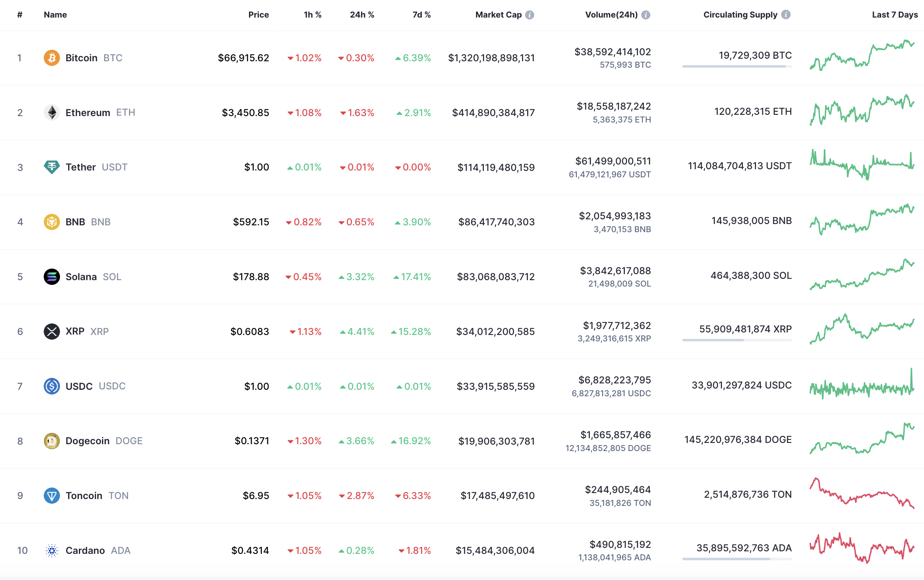Click the Ethereum diamond logo icon
Viewport: 924px width, 580px height.
52,113
